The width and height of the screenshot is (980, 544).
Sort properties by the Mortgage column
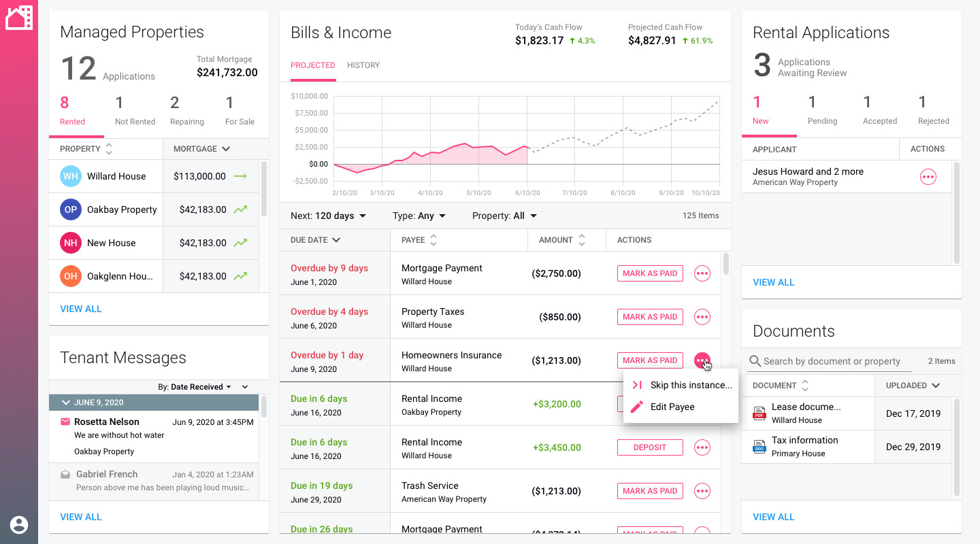(201, 149)
